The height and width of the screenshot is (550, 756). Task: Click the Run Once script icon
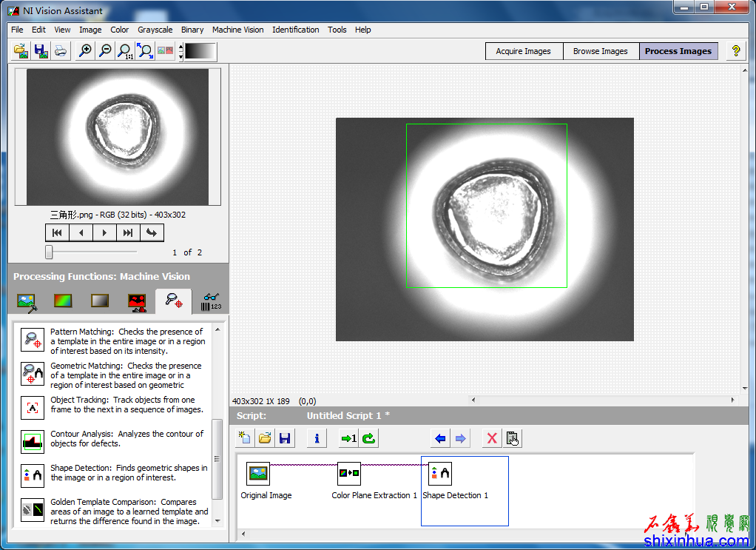pos(348,438)
